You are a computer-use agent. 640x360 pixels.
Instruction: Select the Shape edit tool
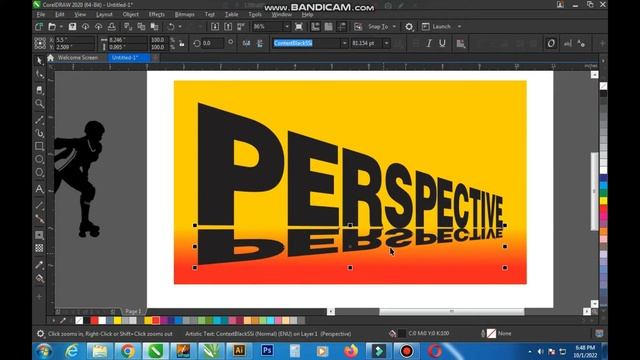[x=39, y=74]
